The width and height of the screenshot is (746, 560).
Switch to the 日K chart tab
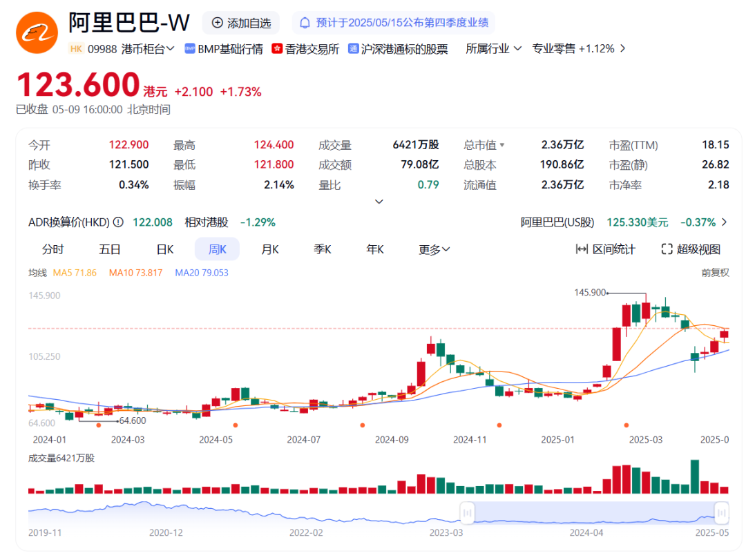[165, 249]
